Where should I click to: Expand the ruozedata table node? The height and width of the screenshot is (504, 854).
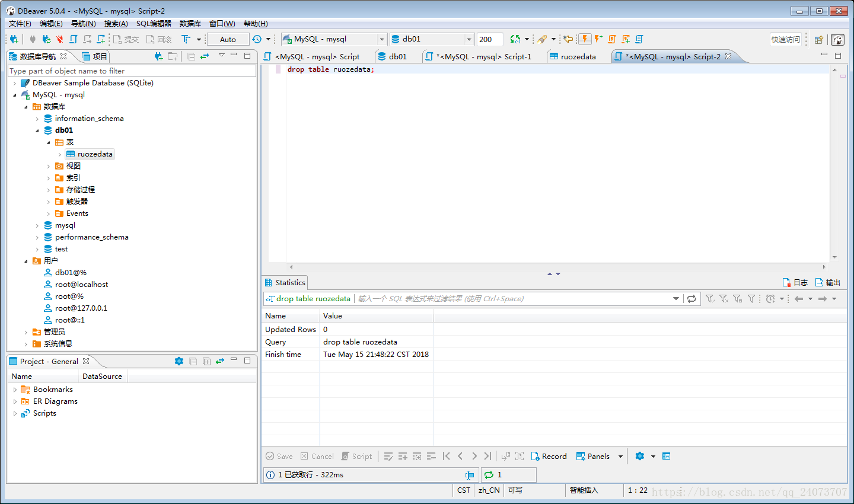point(60,154)
